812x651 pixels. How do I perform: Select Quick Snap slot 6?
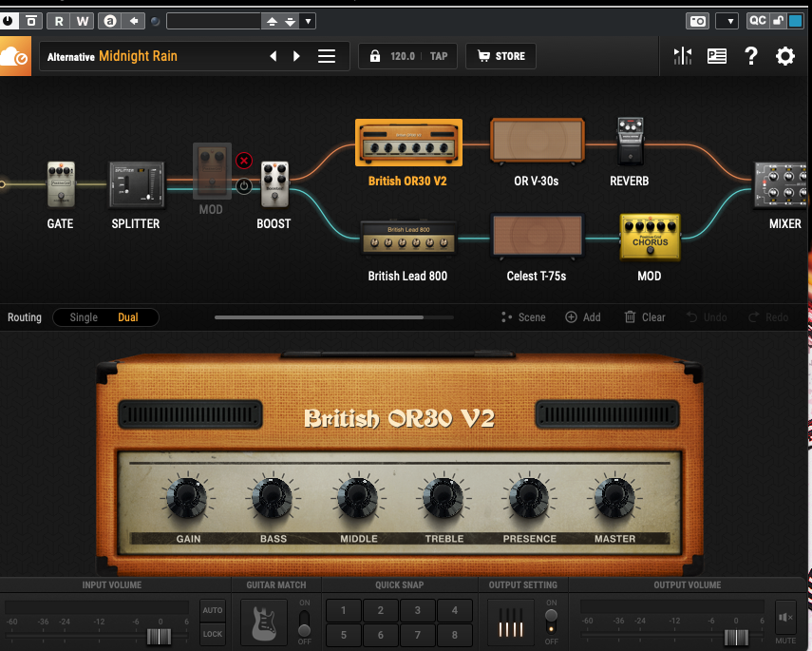coord(381,635)
